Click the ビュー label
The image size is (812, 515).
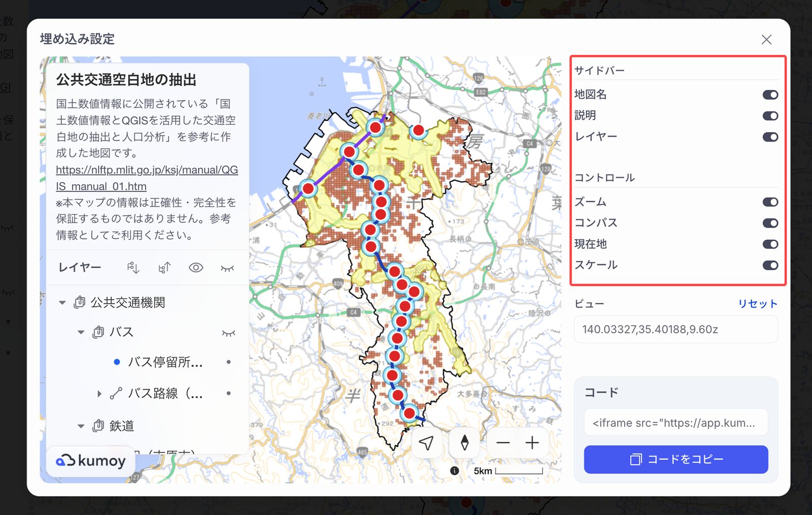589,304
